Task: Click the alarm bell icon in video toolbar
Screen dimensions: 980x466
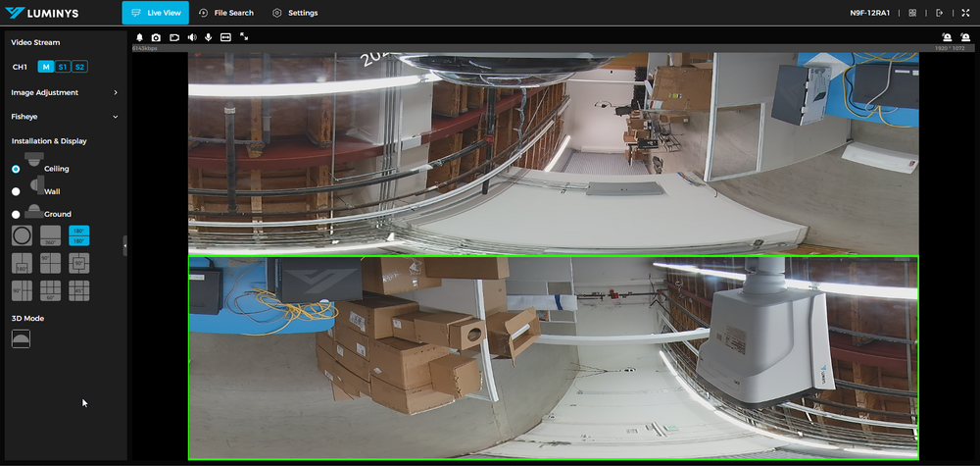Action: tap(139, 36)
